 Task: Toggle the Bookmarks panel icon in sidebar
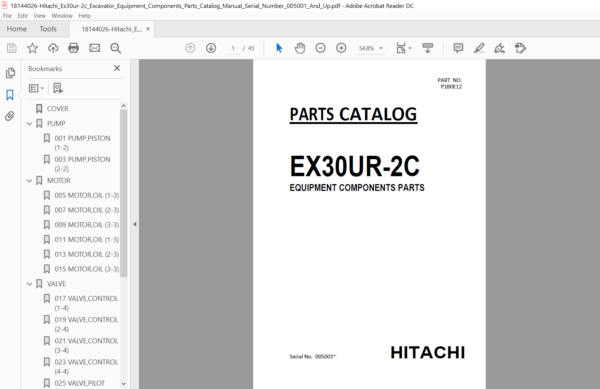pyautogui.click(x=10, y=94)
